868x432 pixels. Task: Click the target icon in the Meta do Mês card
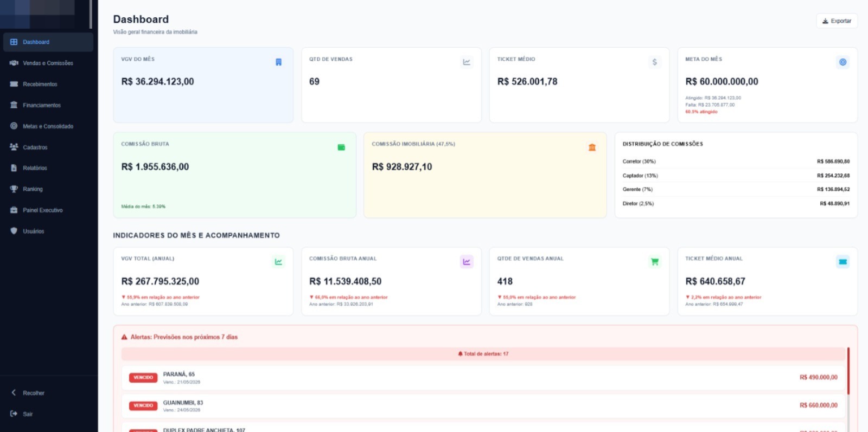coord(843,62)
